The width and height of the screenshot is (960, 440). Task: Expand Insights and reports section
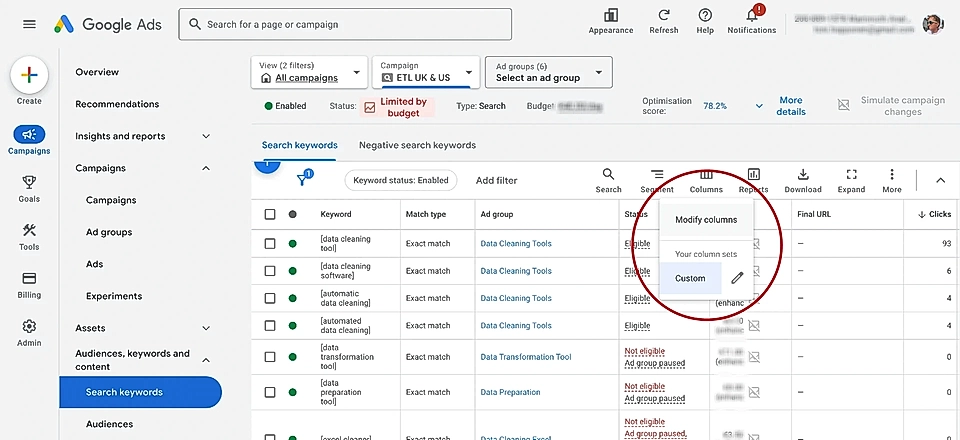206,136
